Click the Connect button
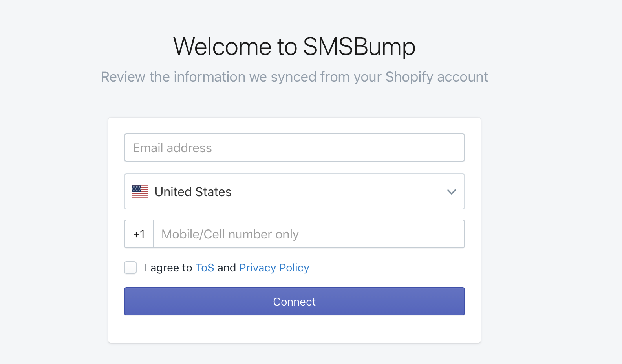 [x=295, y=301]
